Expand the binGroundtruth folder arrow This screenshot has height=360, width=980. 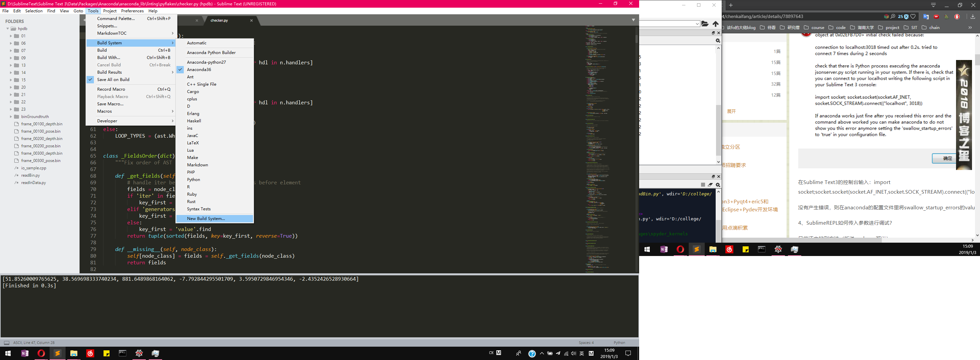point(11,117)
